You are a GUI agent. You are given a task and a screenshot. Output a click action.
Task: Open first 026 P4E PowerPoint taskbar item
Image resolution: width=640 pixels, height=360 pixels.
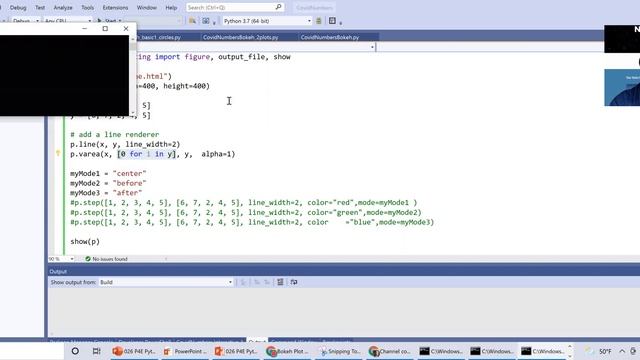click(x=134, y=351)
